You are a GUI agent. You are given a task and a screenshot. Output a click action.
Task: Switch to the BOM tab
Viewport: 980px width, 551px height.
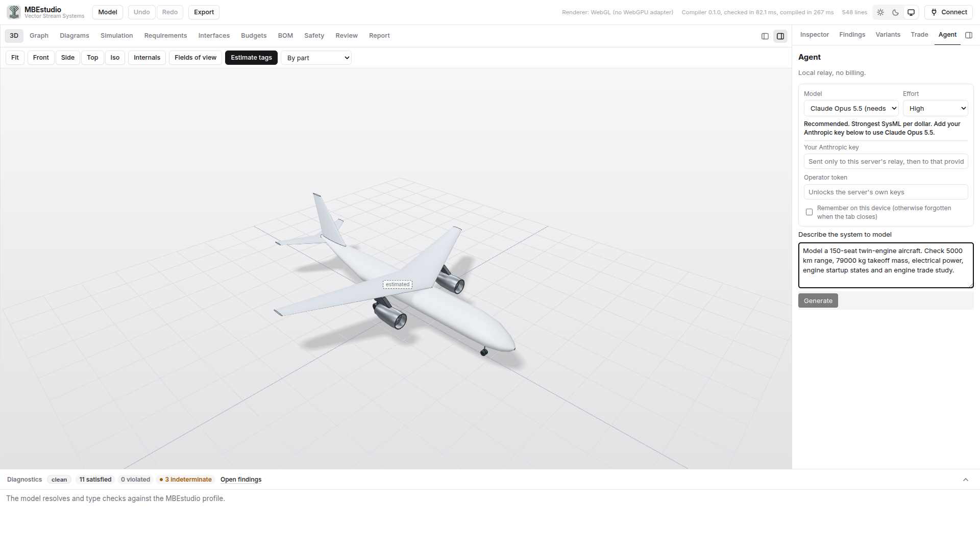click(285, 36)
